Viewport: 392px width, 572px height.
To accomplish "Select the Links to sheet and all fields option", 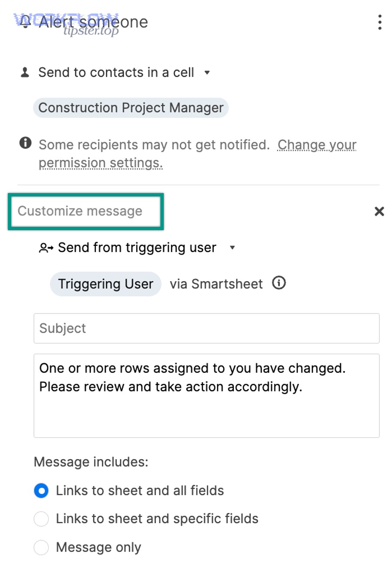I will (x=41, y=490).
